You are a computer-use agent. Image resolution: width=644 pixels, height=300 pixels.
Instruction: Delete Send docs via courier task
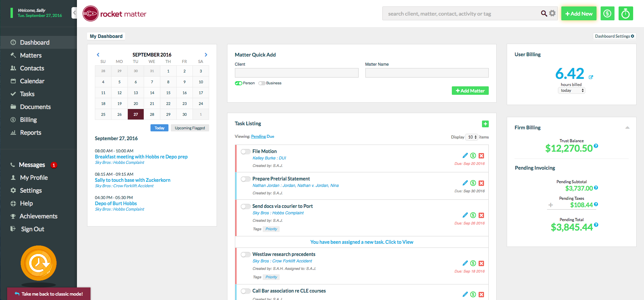[481, 215]
